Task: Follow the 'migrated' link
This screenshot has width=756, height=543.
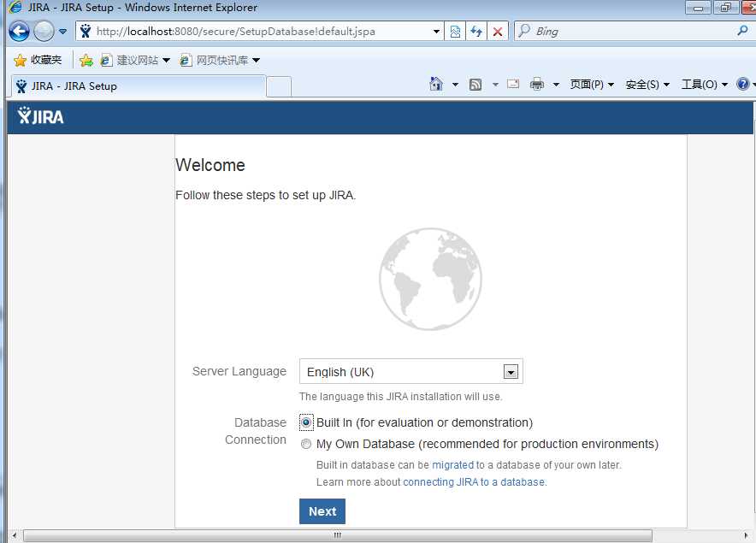Action: point(452,465)
